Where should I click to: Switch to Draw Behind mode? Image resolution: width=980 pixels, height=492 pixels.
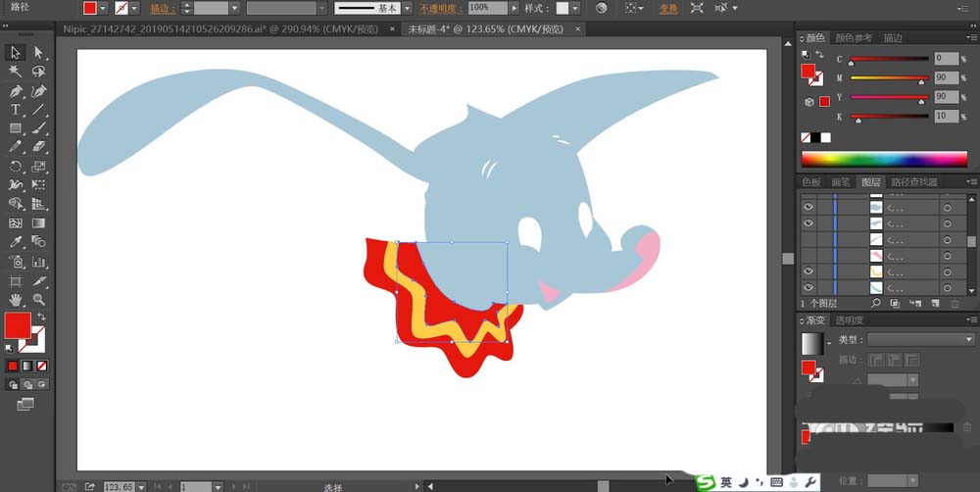click(x=27, y=384)
